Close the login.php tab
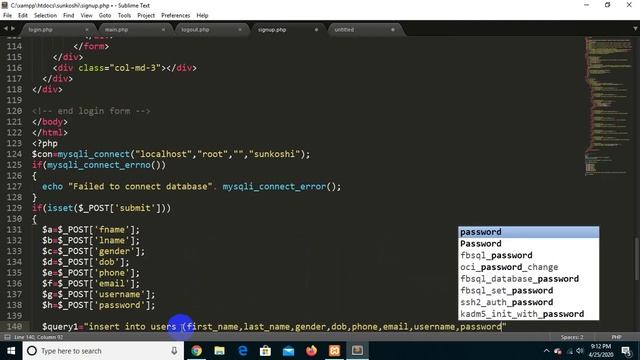 tap(87, 30)
